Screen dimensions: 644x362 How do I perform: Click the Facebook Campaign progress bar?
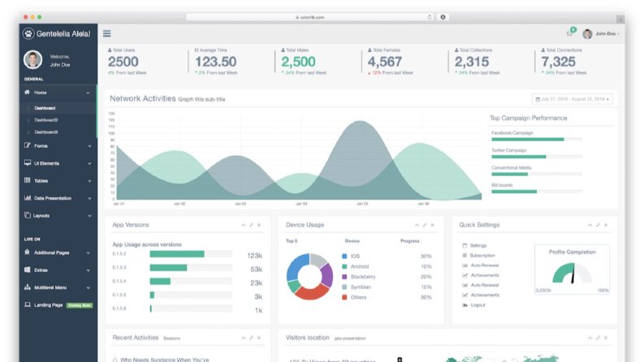(x=537, y=140)
